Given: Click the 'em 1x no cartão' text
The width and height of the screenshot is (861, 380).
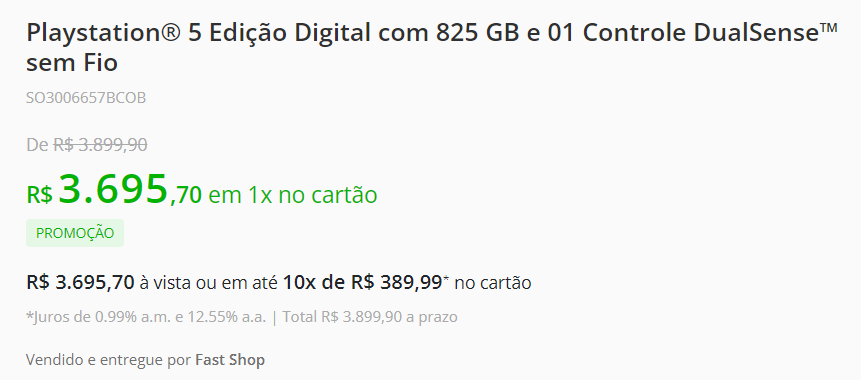Looking at the screenshot, I should [293, 195].
